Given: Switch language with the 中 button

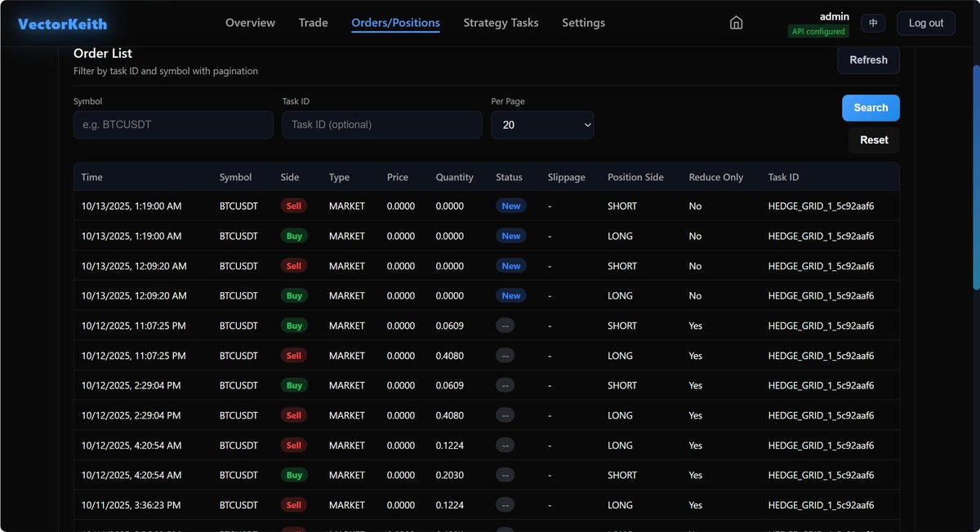Looking at the screenshot, I should tap(873, 23).
